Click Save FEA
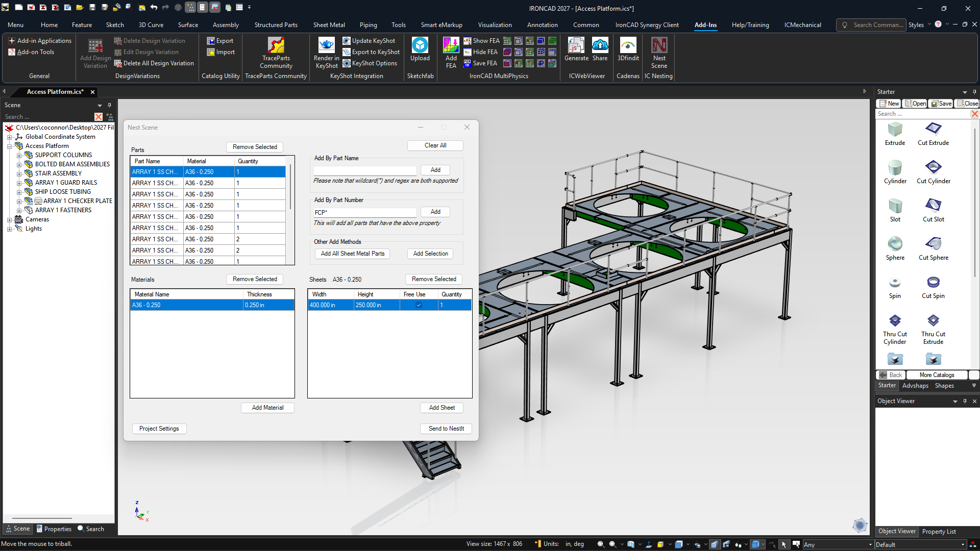The image size is (980, 551). pyautogui.click(x=480, y=63)
